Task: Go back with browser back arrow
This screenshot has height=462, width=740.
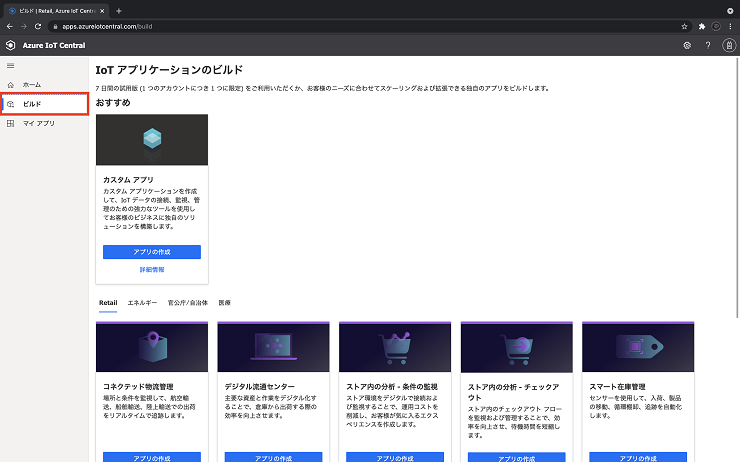Action: click(9, 26)
